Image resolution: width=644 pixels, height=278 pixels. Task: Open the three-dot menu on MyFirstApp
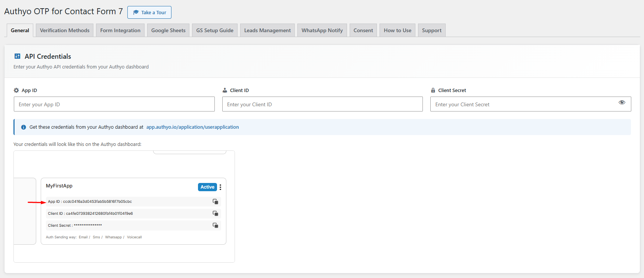(x=220, y=187)
